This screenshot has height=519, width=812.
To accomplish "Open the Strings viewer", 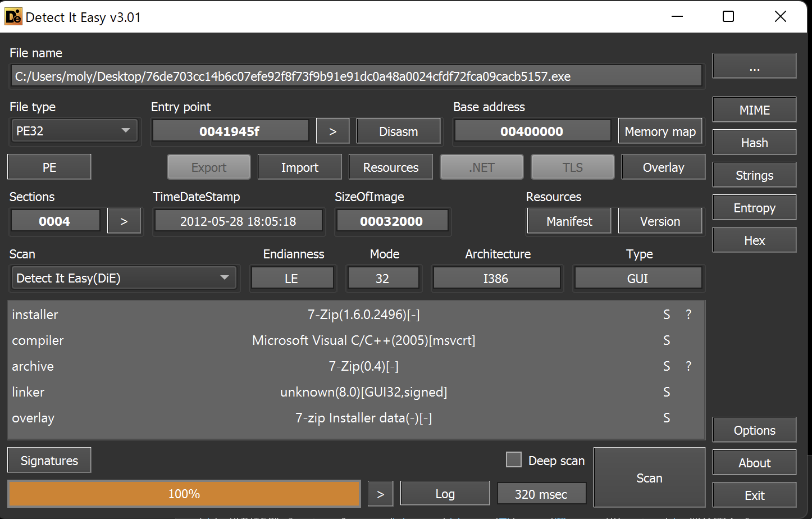I will (x=754, y=175).
